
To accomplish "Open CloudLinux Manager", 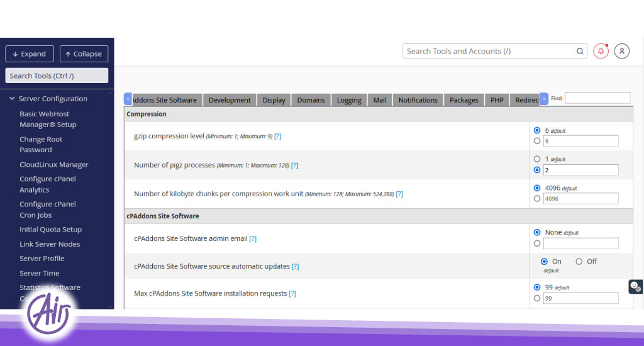I will (x=54, y=165).
